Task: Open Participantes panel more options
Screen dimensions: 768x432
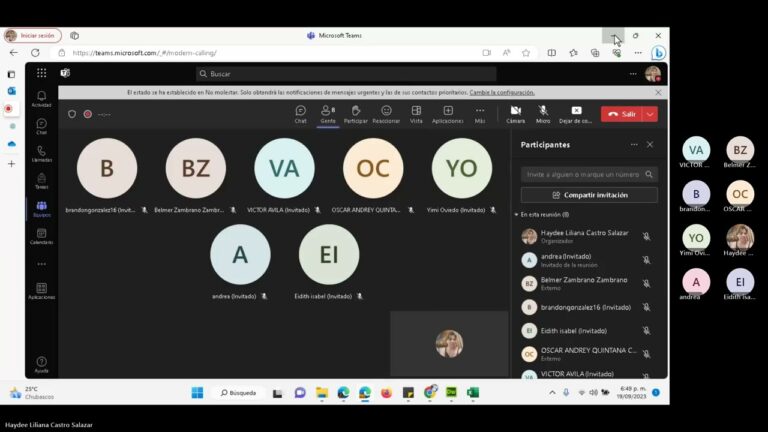Action: point(634,144)
